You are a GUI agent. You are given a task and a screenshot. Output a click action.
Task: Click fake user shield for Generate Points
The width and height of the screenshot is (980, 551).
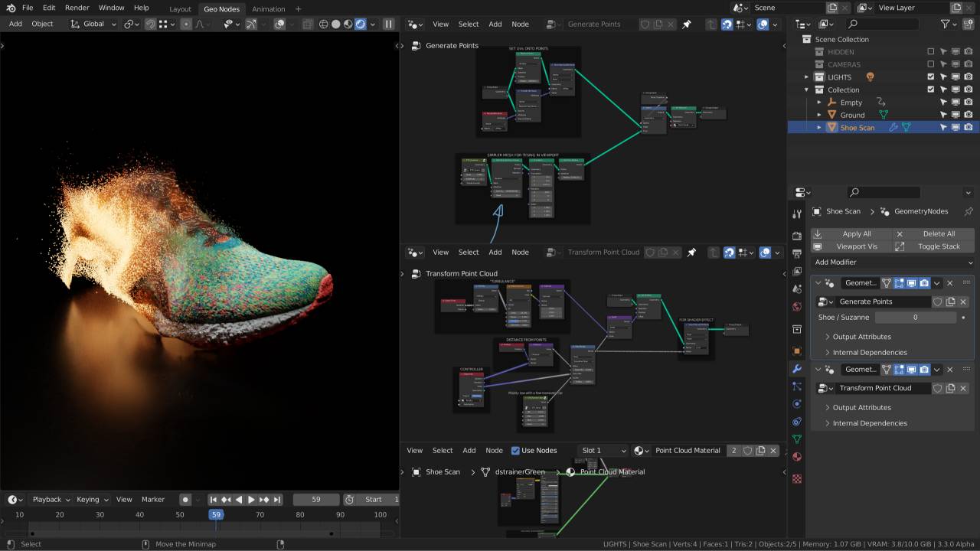[937, 302]
